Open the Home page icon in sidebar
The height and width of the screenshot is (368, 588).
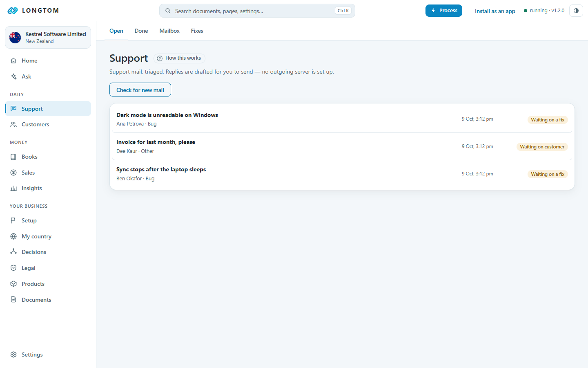click(13, 61)
